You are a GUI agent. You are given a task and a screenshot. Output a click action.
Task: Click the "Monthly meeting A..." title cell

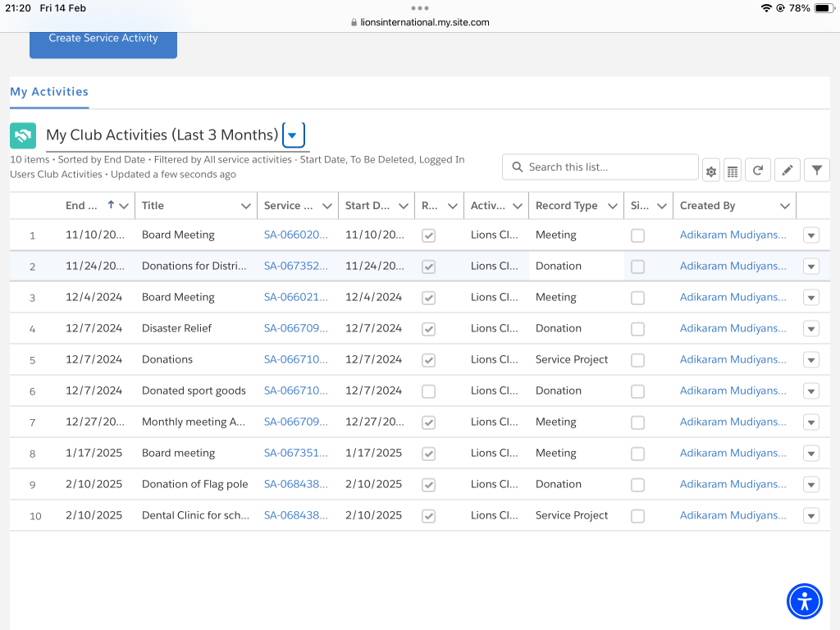(194, 422)
